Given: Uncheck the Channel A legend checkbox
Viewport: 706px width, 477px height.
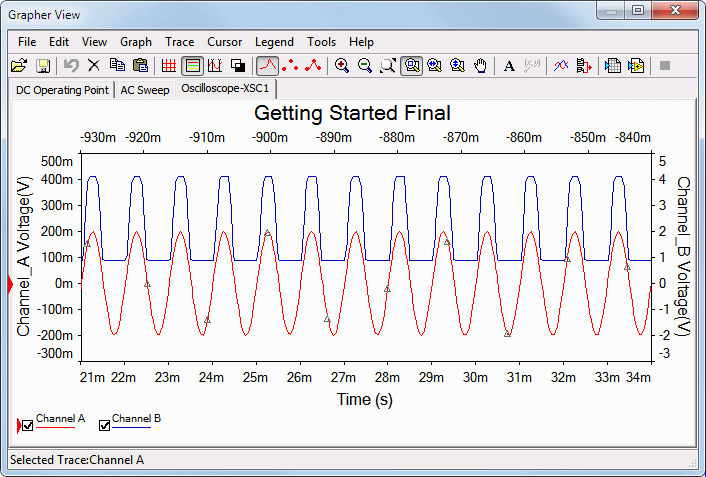Looking at the screenshot, I should pos(27,425).
